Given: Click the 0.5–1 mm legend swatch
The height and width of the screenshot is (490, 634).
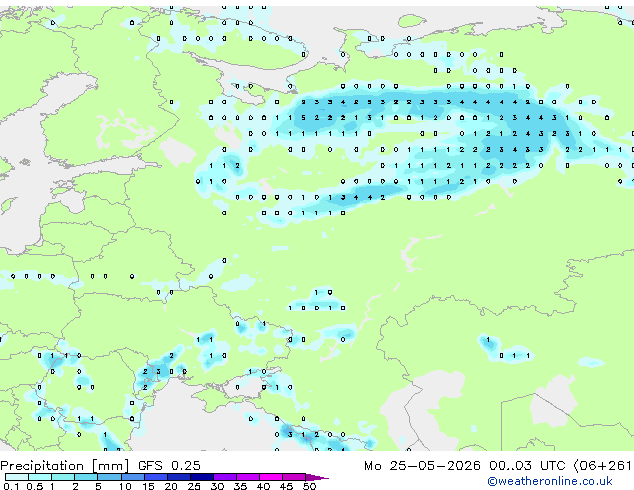Looking at the screenshot, I should 40,477.
